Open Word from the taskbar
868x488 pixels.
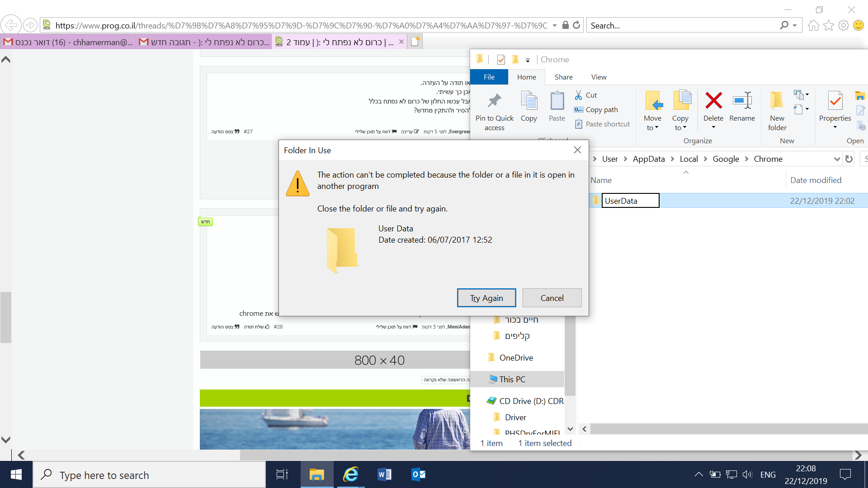coord(384,474)
